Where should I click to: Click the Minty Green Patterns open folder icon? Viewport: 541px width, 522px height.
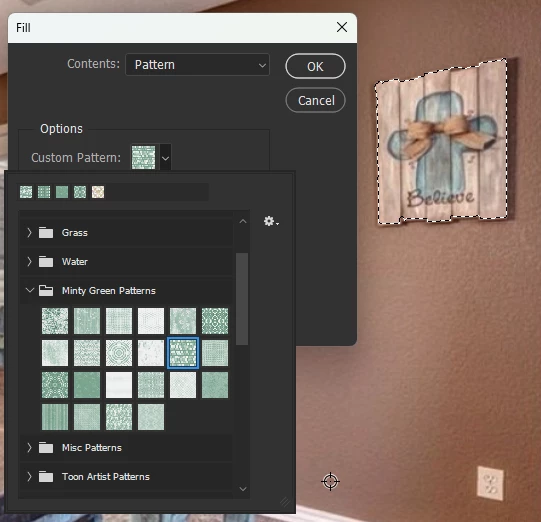pos(46,290)
